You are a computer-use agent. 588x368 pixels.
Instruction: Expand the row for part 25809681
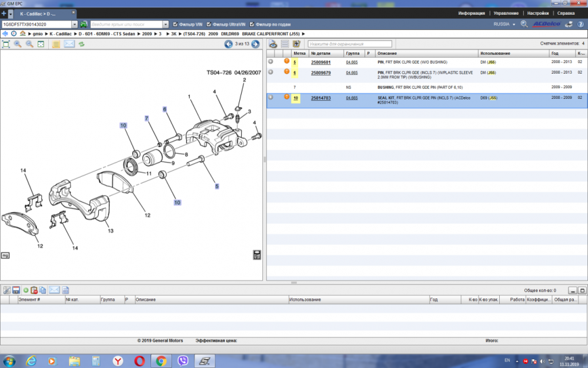tap(270, 62)
